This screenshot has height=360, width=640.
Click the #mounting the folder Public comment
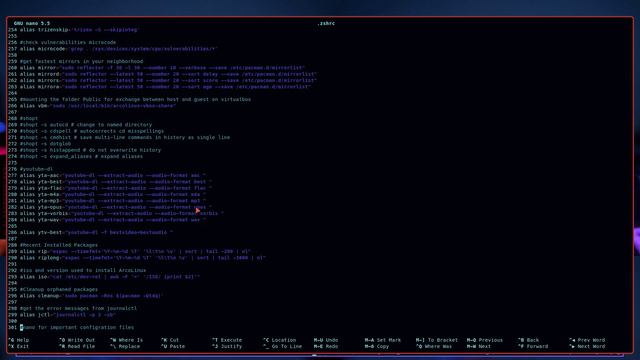tap(136, 99)
